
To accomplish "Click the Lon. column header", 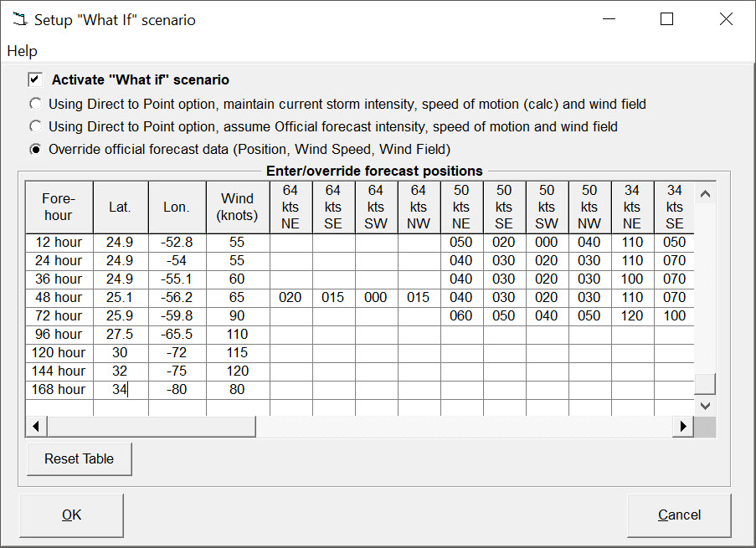I will 177,207.
